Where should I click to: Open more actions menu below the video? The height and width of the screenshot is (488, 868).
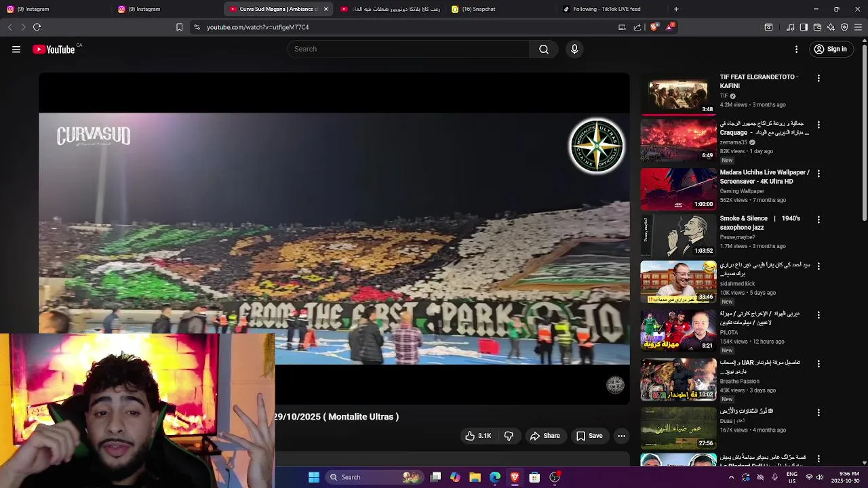coord(621,436)
